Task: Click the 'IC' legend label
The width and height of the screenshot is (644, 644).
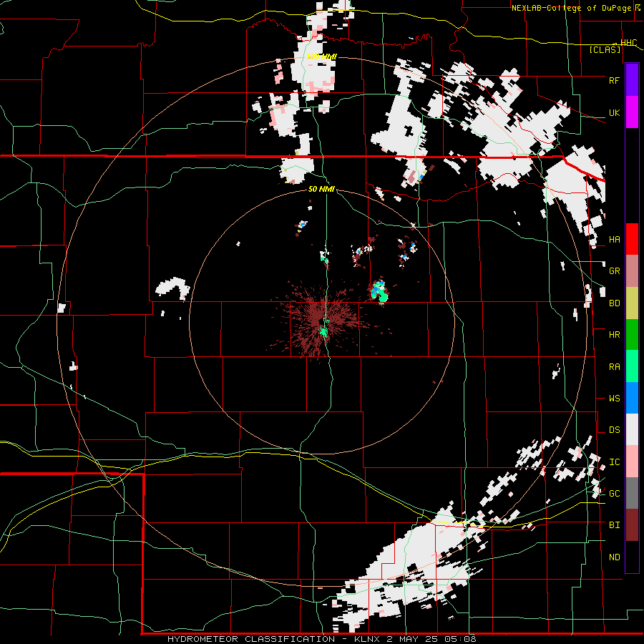Action: point(614,462)
